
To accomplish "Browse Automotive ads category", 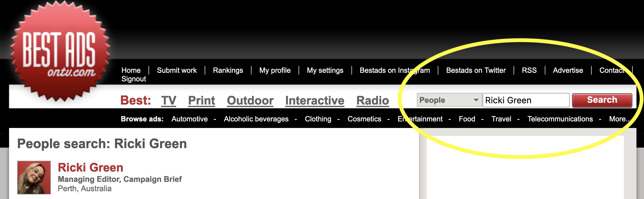I will pos(190,119).
